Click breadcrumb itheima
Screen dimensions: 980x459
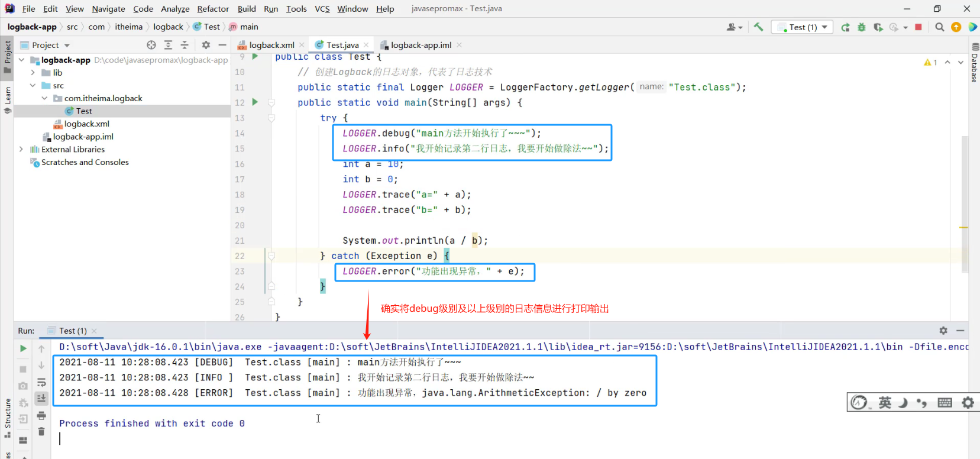[128, 27]
